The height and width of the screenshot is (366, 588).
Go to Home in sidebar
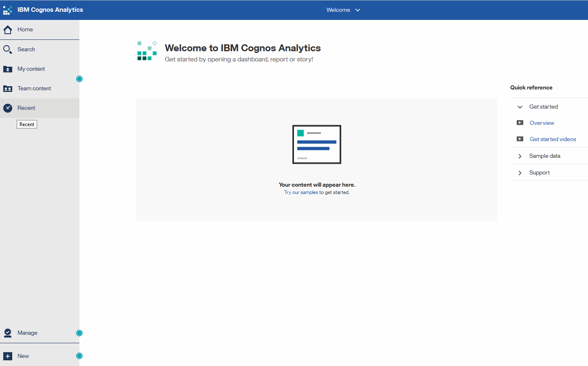coord(39,30)
